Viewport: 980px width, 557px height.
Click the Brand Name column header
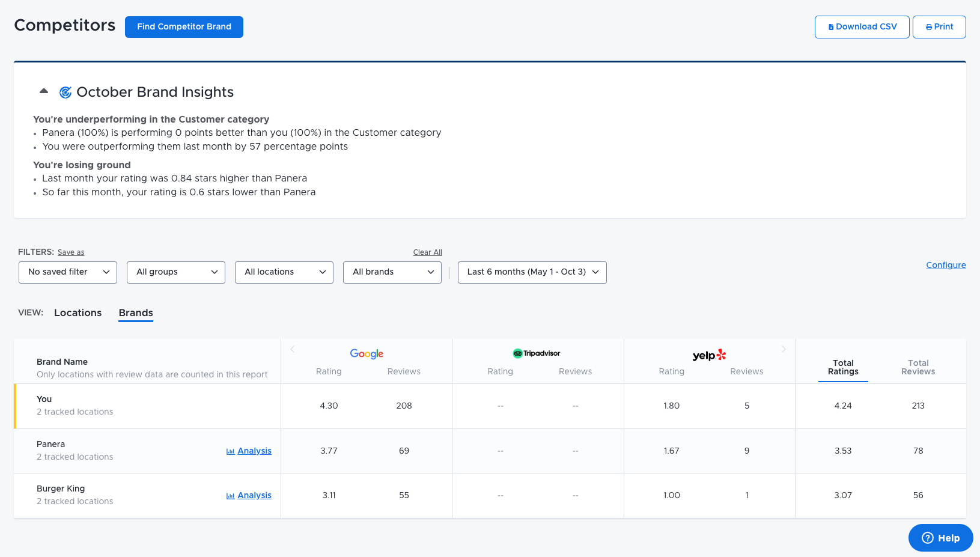[62, 362]
